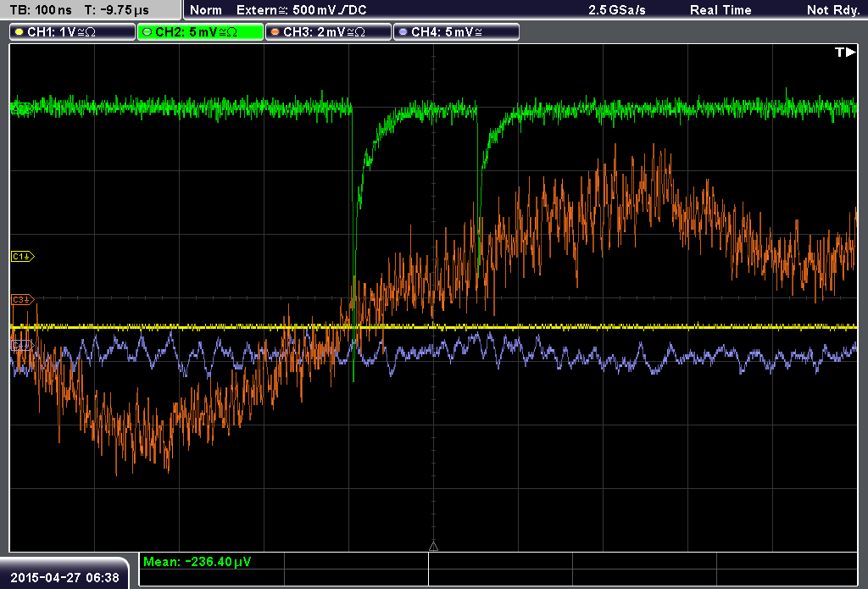Click the green C2 ground marker
Image resolution: width=868 pixels, height=589 pixels.
pos(21,109)
